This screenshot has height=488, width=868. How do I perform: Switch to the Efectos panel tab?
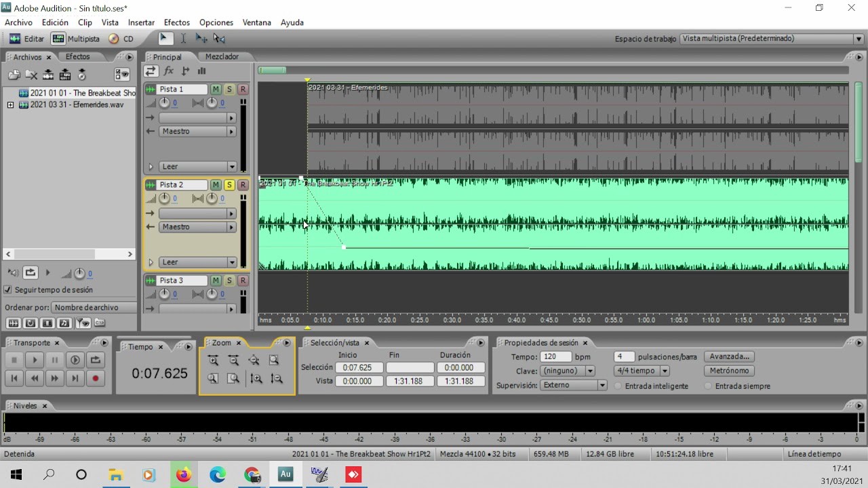78,57
